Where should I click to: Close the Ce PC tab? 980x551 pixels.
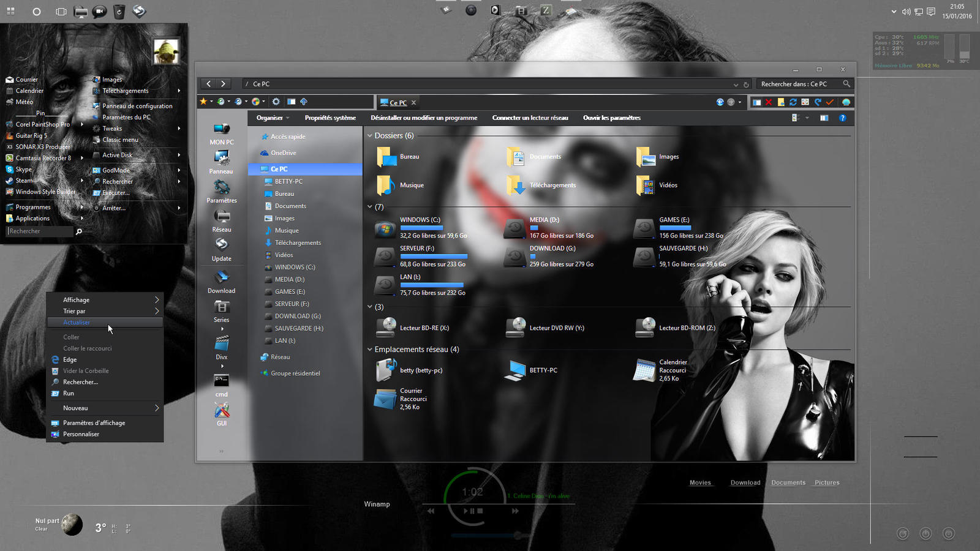[x=413, y=102]
